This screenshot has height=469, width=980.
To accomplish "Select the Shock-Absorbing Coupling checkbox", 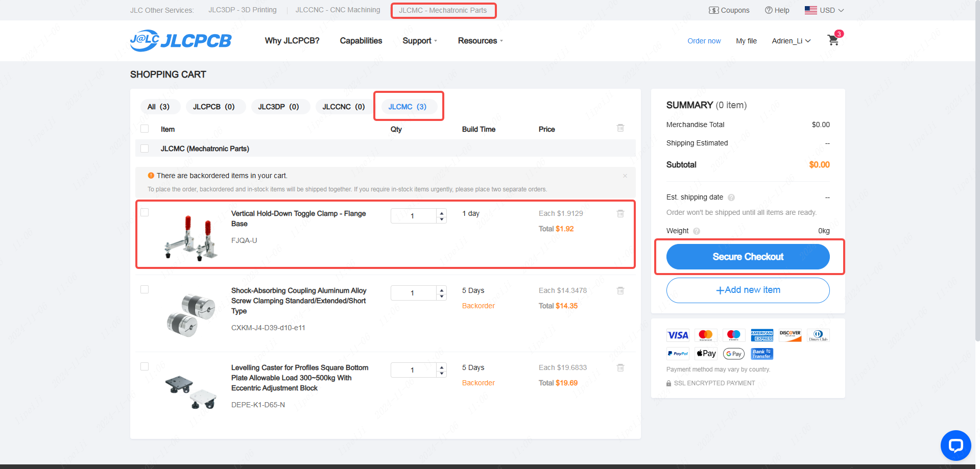I will click(x=145, y=289).
